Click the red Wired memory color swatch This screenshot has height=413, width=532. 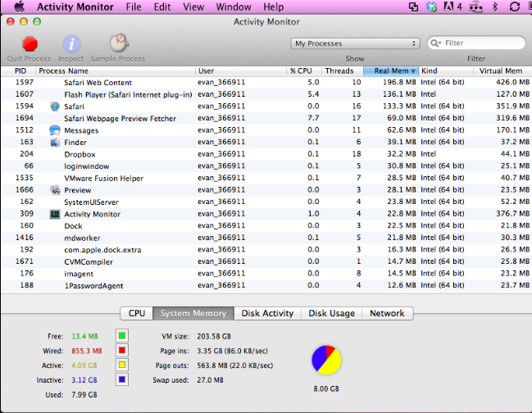(x=122, y=351)
